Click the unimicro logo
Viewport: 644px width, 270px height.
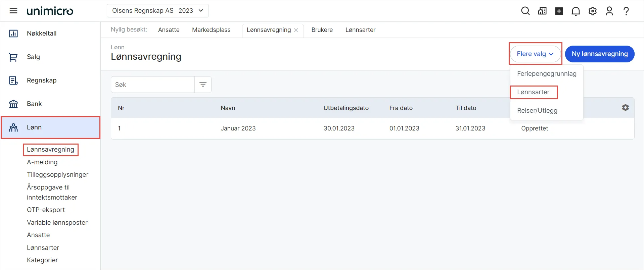(50, 11)
